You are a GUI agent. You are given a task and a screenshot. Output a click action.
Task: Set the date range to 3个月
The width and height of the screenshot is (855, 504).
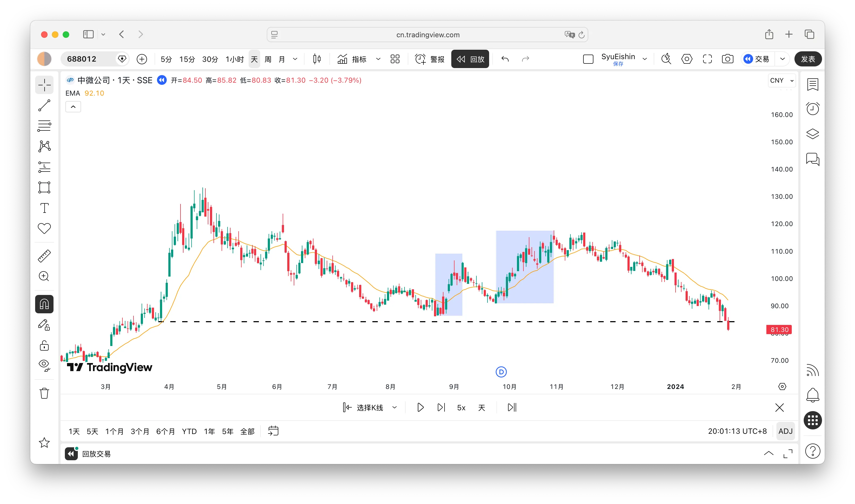140,431
